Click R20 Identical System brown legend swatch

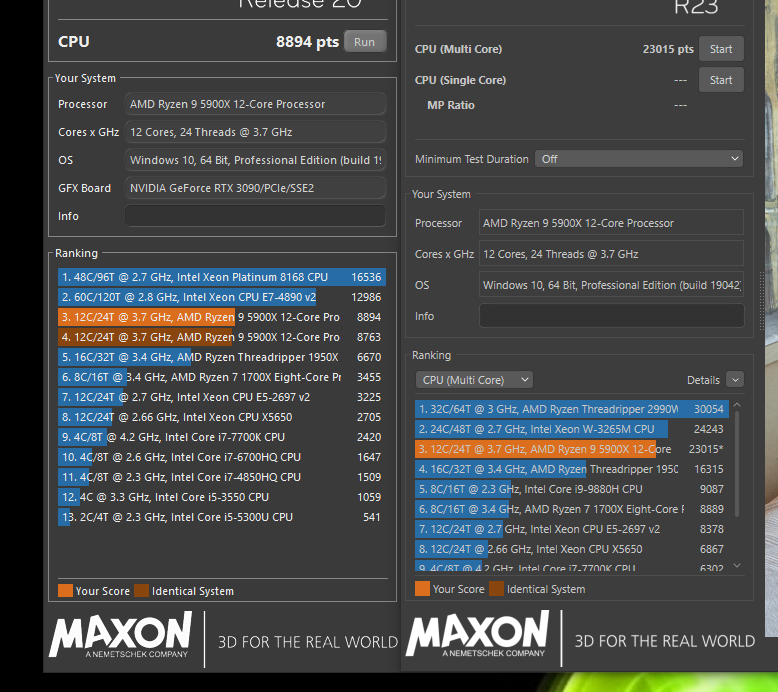click(141, 591)
